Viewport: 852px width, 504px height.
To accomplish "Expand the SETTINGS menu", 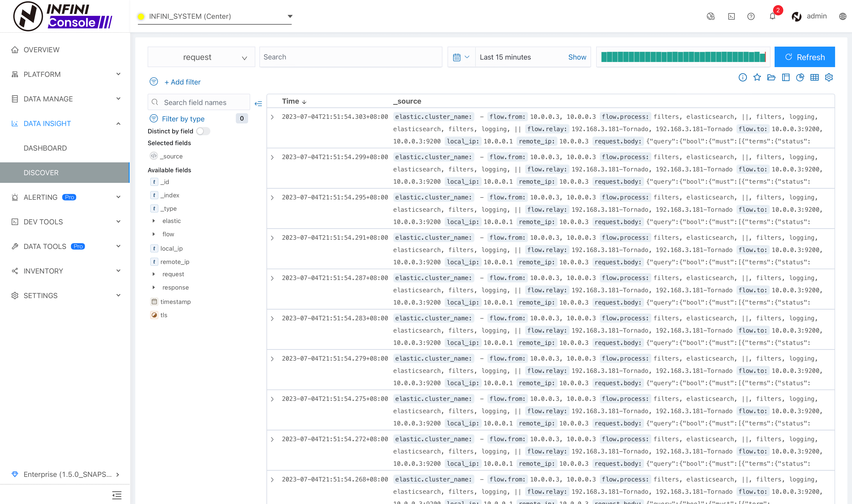I will point(65,296).
